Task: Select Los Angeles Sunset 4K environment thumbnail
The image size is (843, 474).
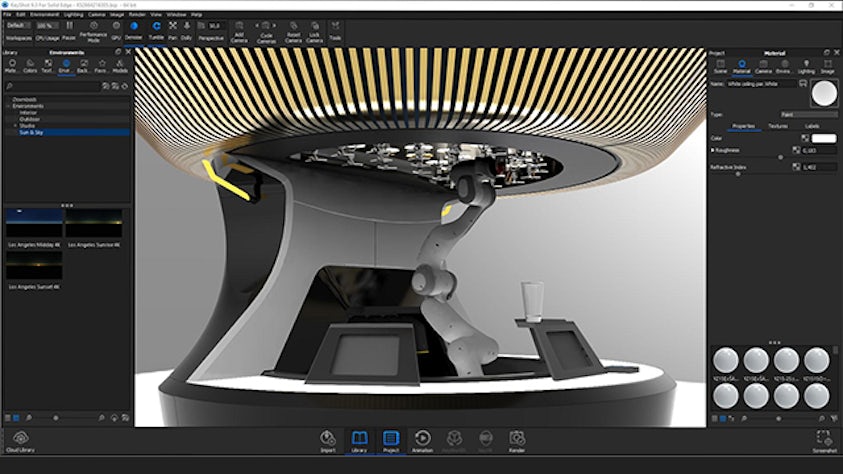Action: tap(34, 265)
